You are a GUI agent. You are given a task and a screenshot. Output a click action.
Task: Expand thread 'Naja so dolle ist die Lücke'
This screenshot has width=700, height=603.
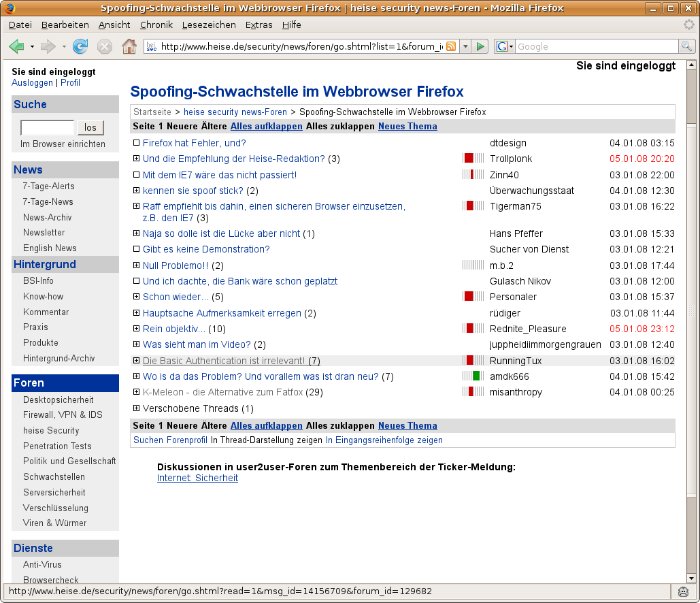(x=137, y=233)
